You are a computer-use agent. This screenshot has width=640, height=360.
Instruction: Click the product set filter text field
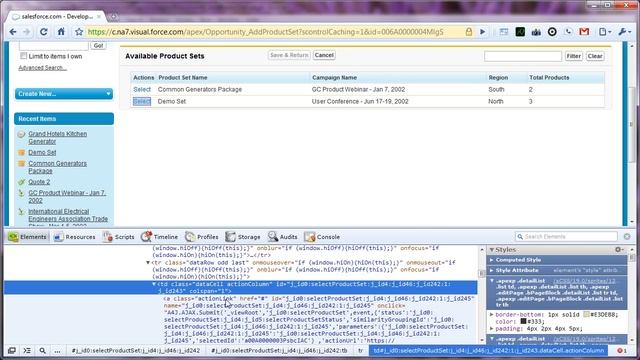click(x=523, y=56)
